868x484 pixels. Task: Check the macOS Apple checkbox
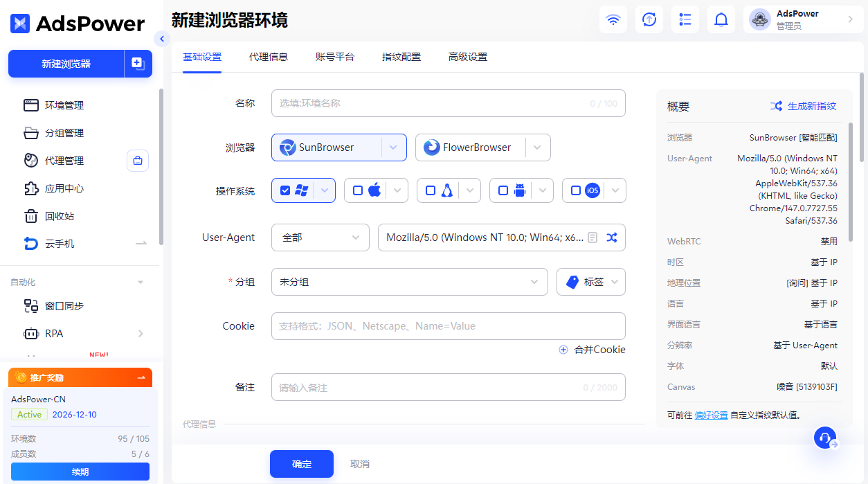tap(358, 190)
